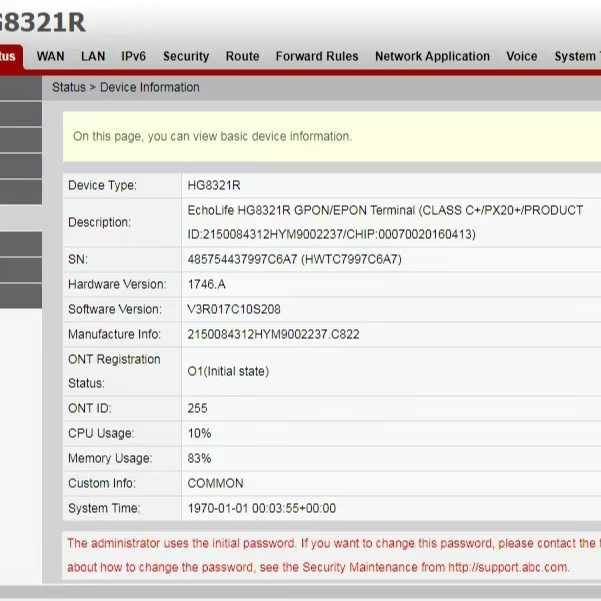
Task: Open the Status tab
Action: [9, 57]
